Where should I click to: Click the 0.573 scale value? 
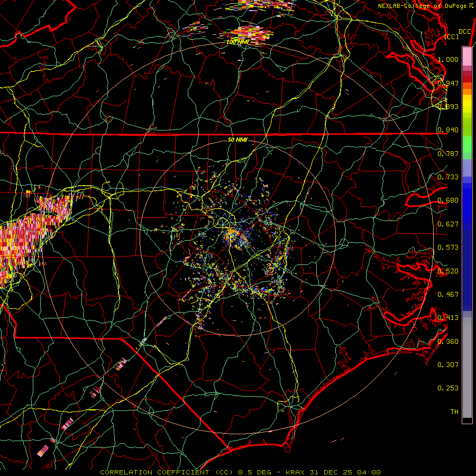pos(448,248)
